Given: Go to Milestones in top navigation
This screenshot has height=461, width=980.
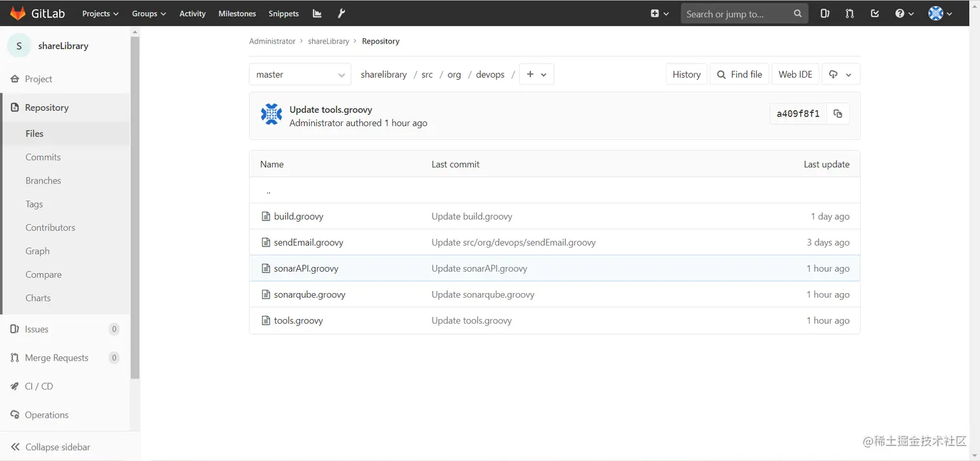Looking at the screenshot, I should click(237, 14).
